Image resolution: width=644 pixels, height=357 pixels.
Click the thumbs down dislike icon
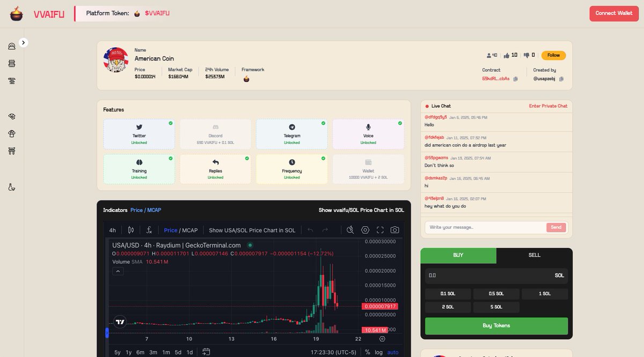click(527, 55)
